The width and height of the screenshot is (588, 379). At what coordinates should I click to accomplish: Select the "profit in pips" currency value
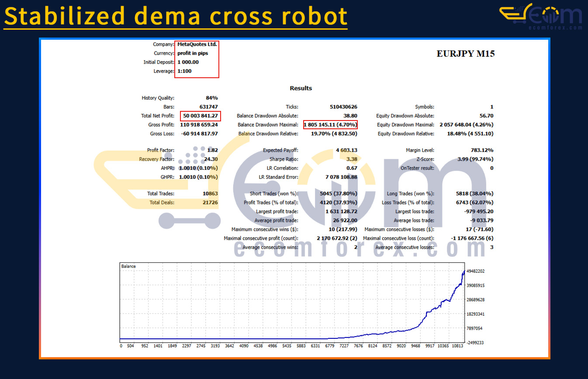[x=193, y=53]
